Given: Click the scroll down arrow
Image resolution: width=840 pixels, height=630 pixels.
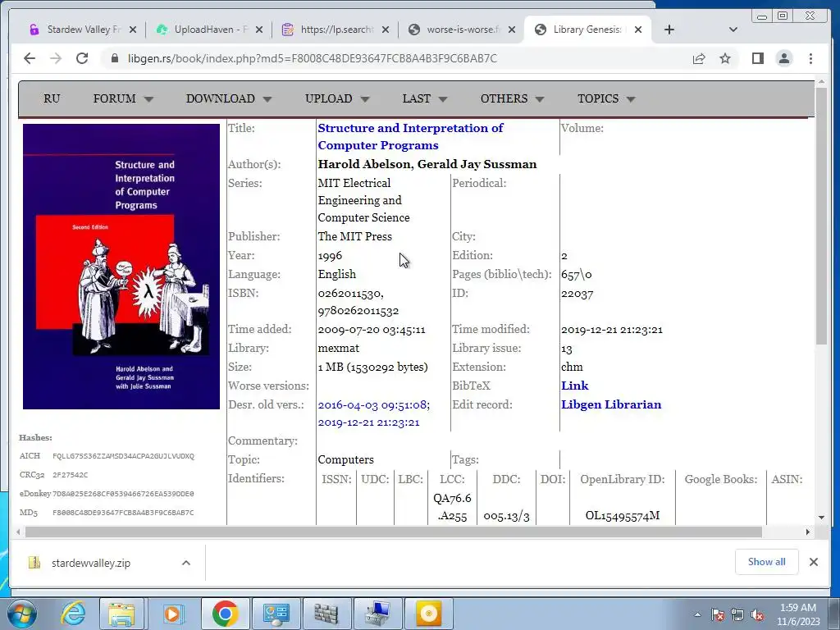Looking at the screenshot, I should (x=822, y=518).
